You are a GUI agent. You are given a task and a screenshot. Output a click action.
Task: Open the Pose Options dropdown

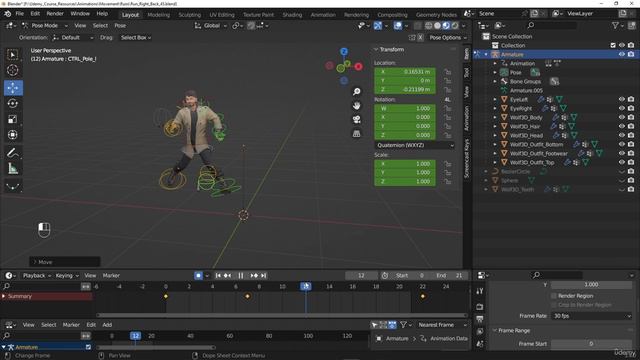coord(448,38)
